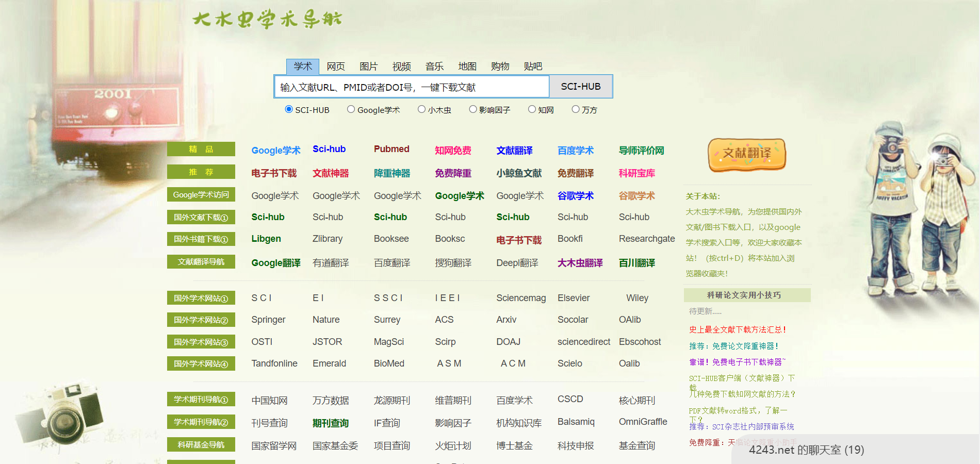Click the literature URL/DOI search input field
The height and width of the screenshot is (464, 980).
tap(412, 87)
